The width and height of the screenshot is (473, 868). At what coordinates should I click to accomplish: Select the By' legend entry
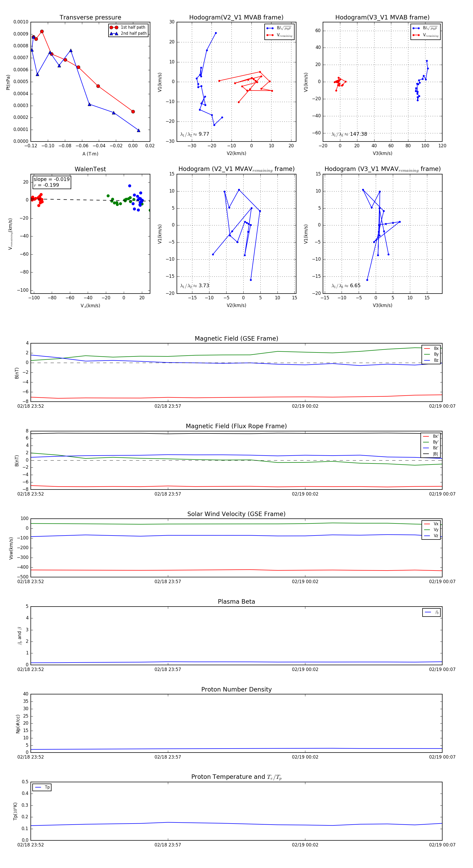pyautogui.click(x=431, y=442)
